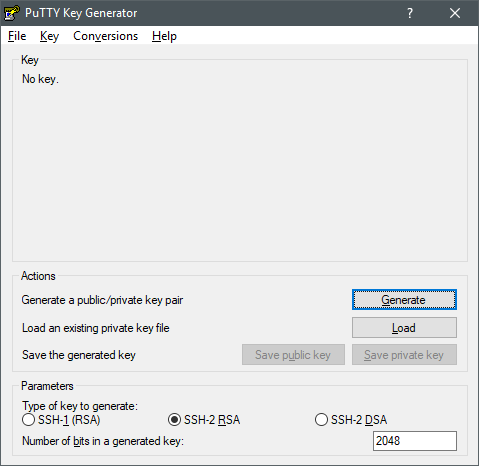This screenshot has width=479, height=466.
Task: Click the Save public key button
Action: 293,355
